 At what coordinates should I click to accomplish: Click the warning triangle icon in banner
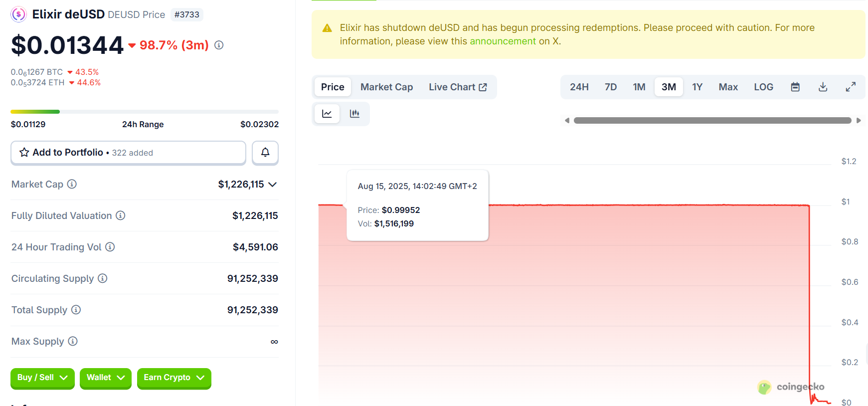327,28
